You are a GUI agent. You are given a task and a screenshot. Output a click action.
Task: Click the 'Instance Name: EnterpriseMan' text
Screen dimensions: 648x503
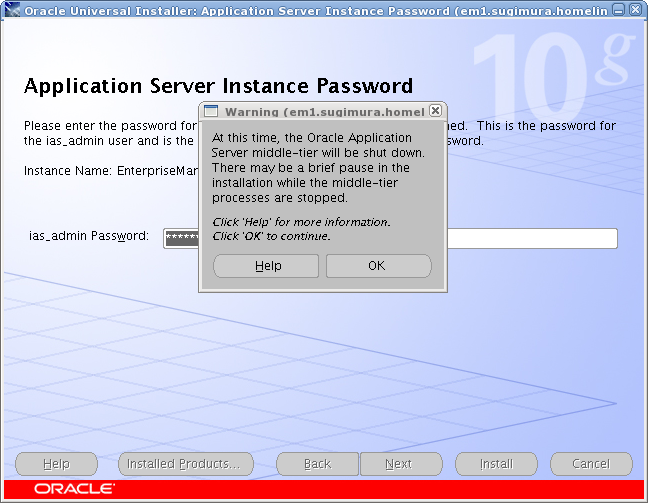coord(111,171)
